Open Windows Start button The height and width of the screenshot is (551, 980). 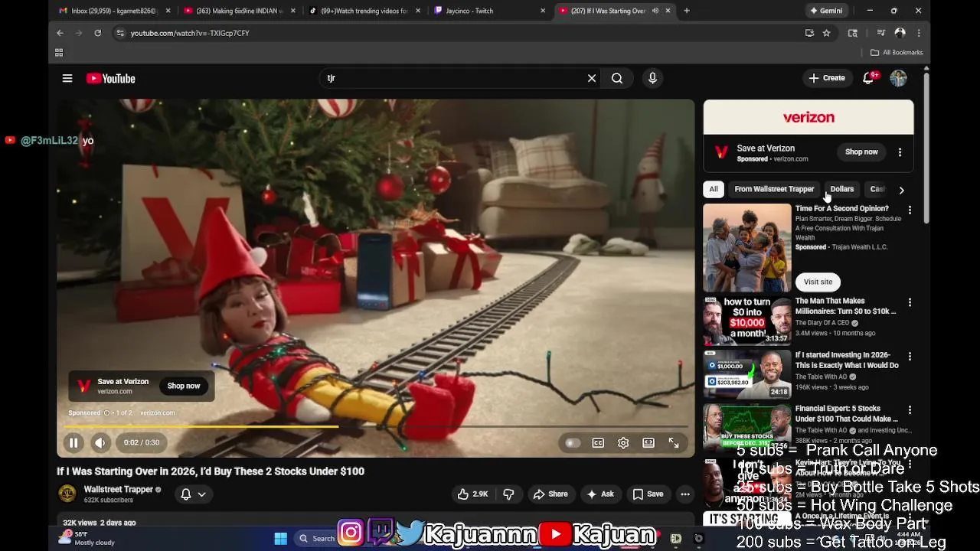click(x=280, y=538)
